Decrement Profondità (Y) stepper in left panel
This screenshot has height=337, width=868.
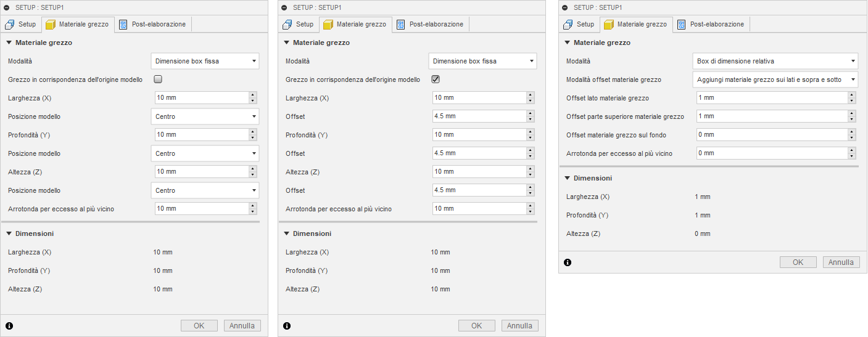252,138
